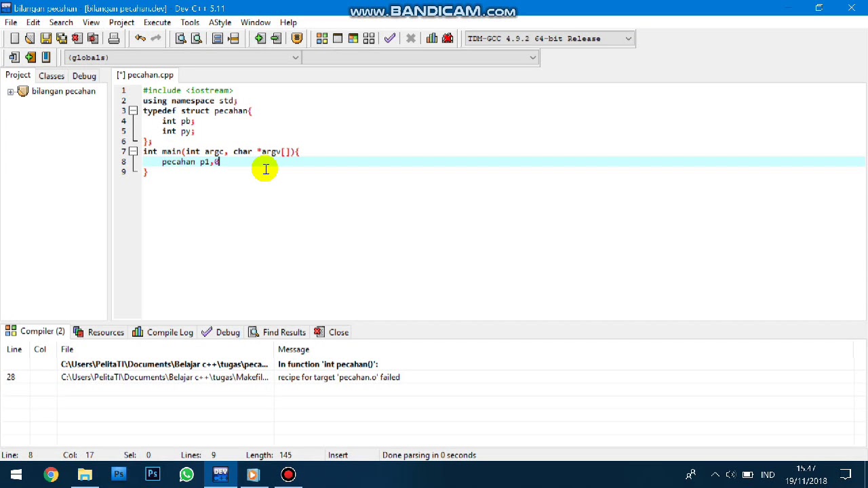Image resolution: width=868 pixels, height=488 pixels.
Task: Click editor code line 4 "int pb;"
Action: coord(178,121)
